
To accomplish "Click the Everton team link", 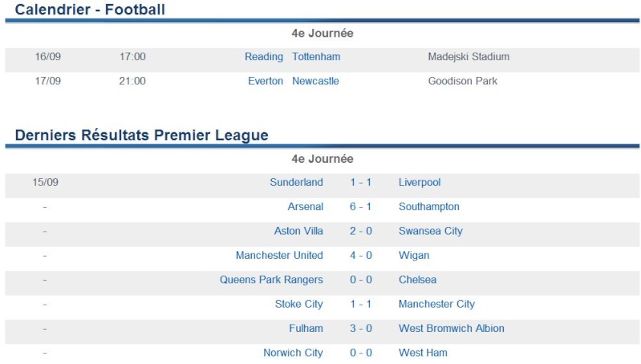I will (x=266, y=81).
